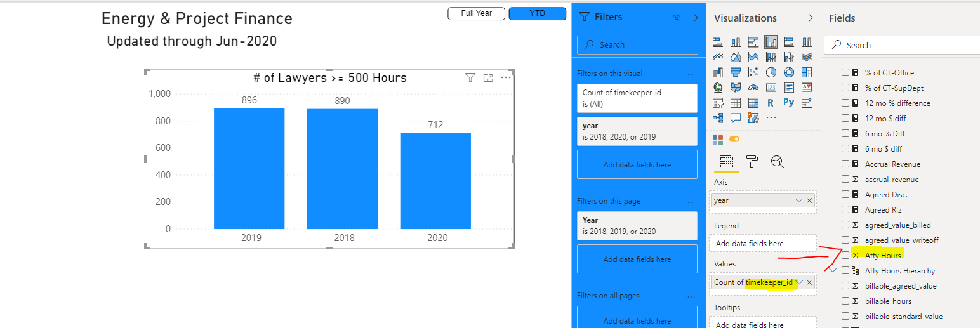Insert the Card (123) visual
Image resolution: width=980 pixels, height=328 pixels.
771,88
